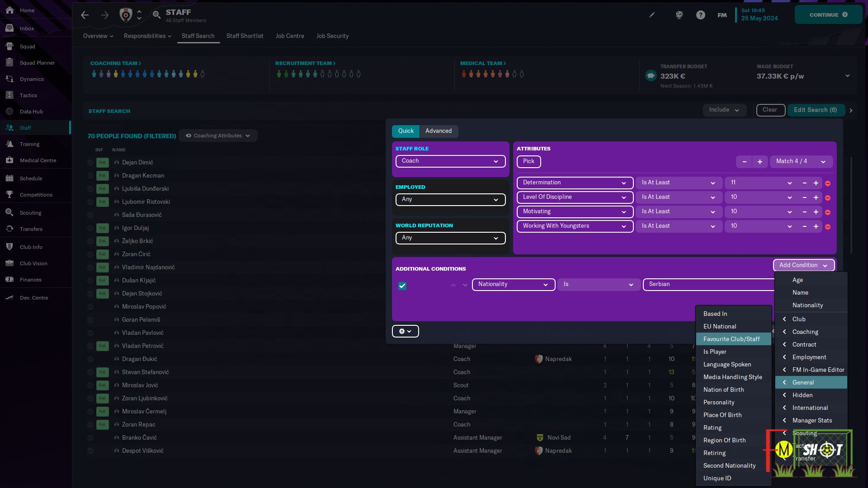Open Schedule calendar in sidebar
Viewport: 868px width, 488px height.
31,178
